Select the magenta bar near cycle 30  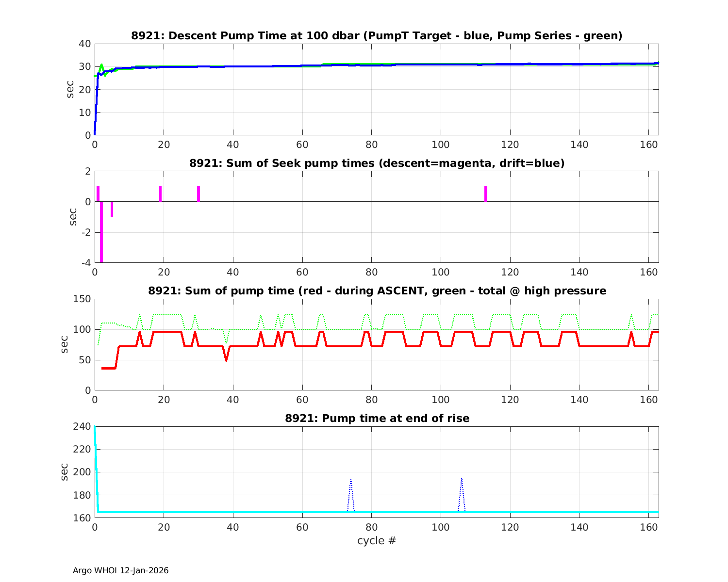coord(199,194)
